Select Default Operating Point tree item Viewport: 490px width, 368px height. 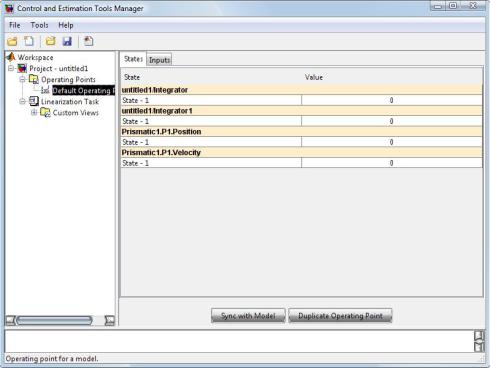[x=83, y=90]
